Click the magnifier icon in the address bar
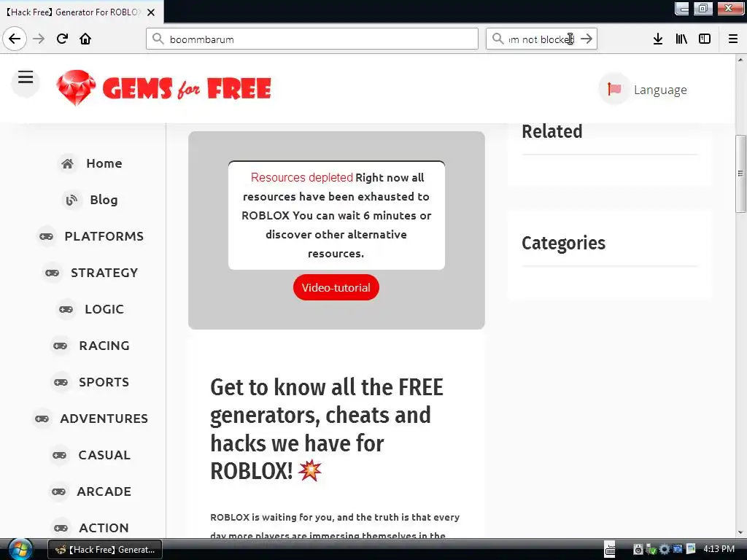The image size is (747, 560). click(158, 39)
